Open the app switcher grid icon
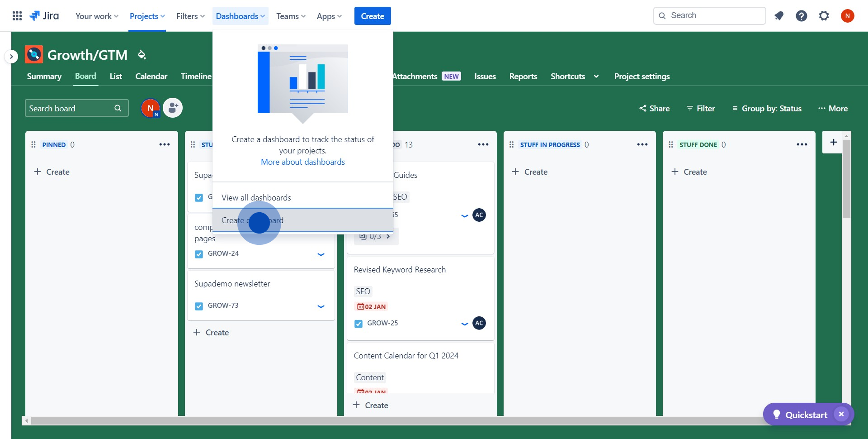 (x=17, y=16)
